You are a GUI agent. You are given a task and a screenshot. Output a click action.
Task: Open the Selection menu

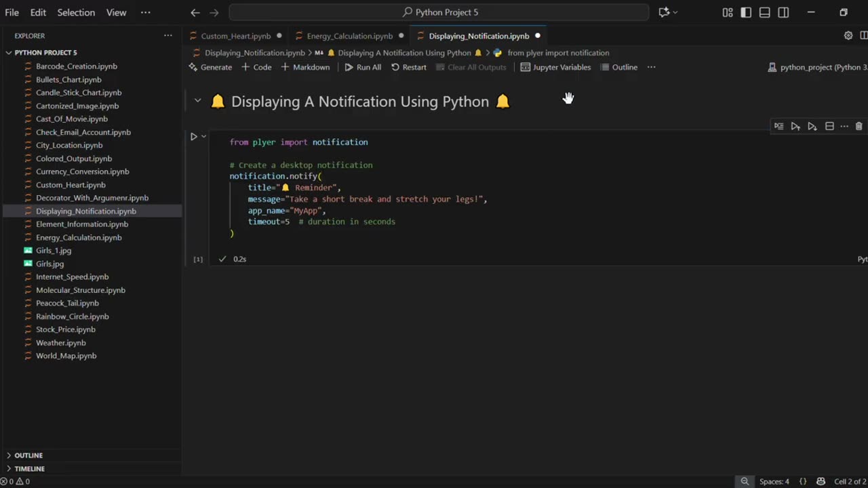click(x=76, y=12)
